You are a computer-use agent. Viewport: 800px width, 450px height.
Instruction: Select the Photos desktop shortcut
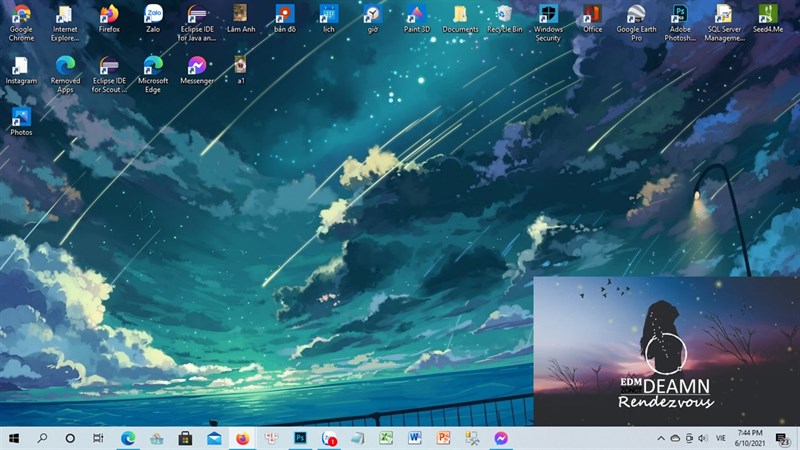click(x=21, y=121)
